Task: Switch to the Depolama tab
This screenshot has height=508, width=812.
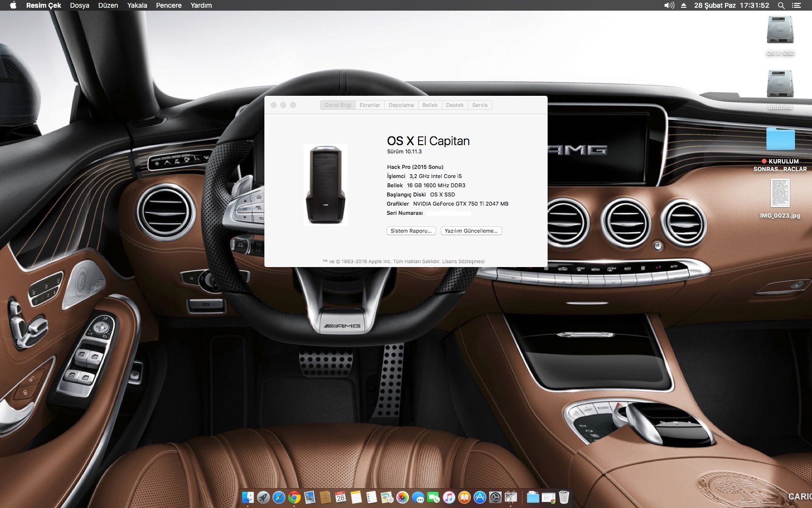Action: coord(401,105)
